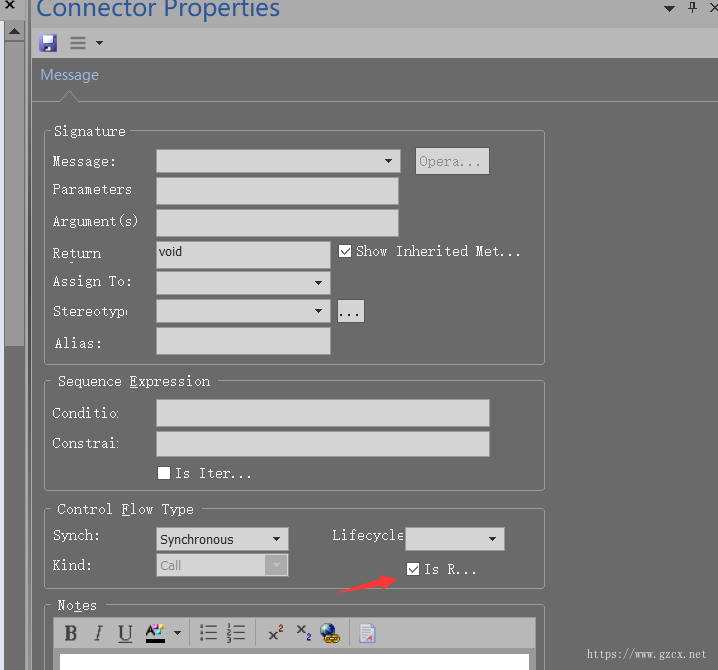
Task: Uncheck Show Inherited Methods checkbox
Action: coord(346,252)
